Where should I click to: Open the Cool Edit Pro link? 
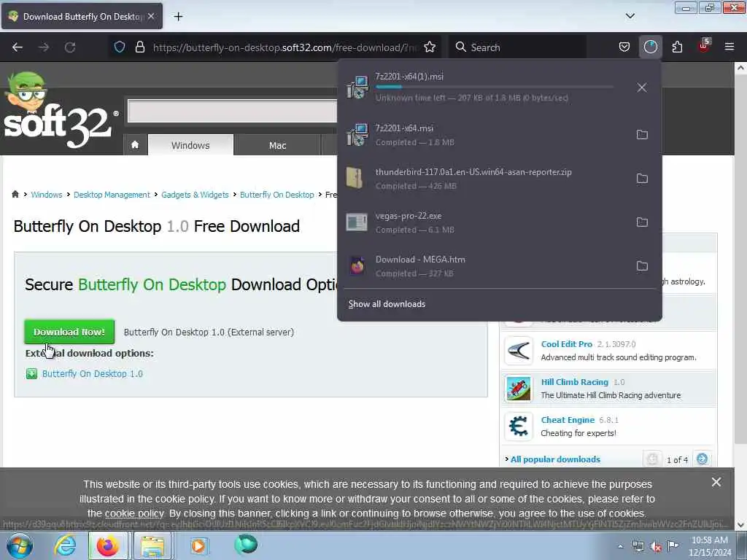[566, 344]
